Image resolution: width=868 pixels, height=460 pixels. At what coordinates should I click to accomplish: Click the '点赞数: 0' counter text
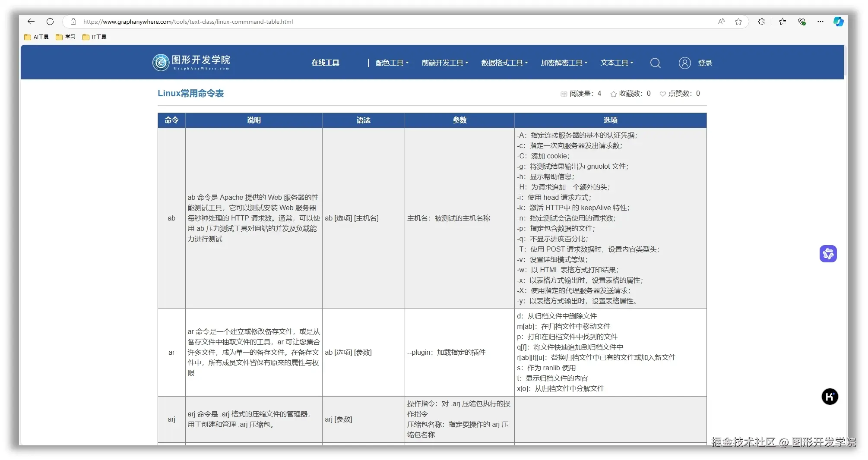[x=684, y=94]
